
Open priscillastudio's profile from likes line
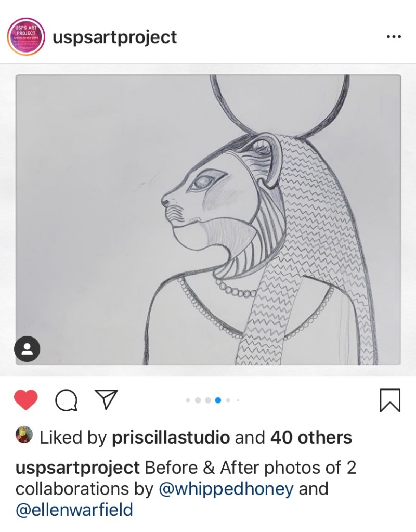coord(171,437)
